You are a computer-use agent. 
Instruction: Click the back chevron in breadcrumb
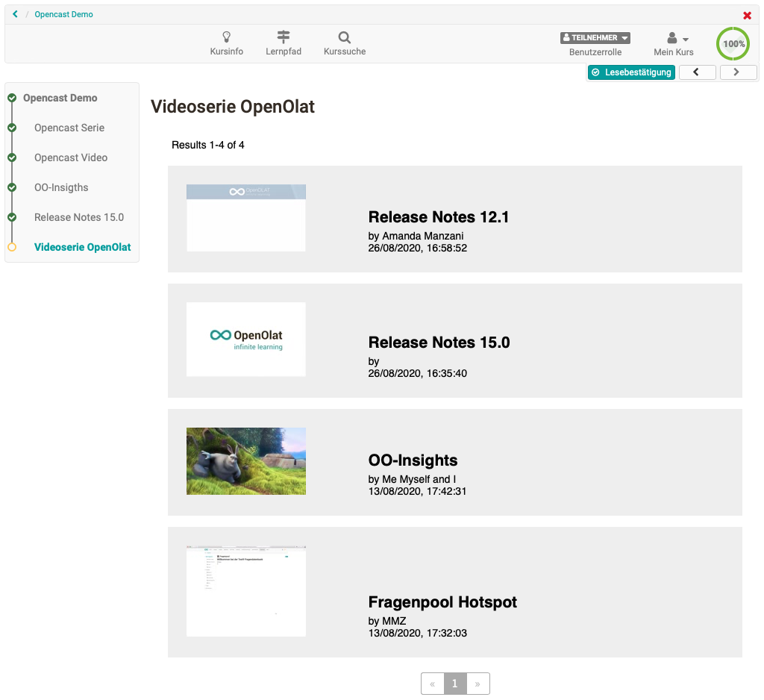[x=15, y=14]
